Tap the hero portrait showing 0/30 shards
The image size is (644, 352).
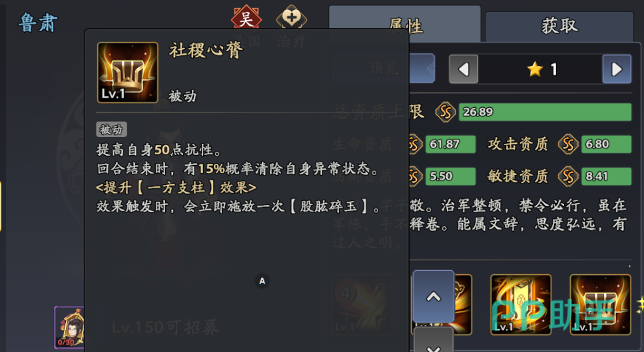click(x=69, y=327)
